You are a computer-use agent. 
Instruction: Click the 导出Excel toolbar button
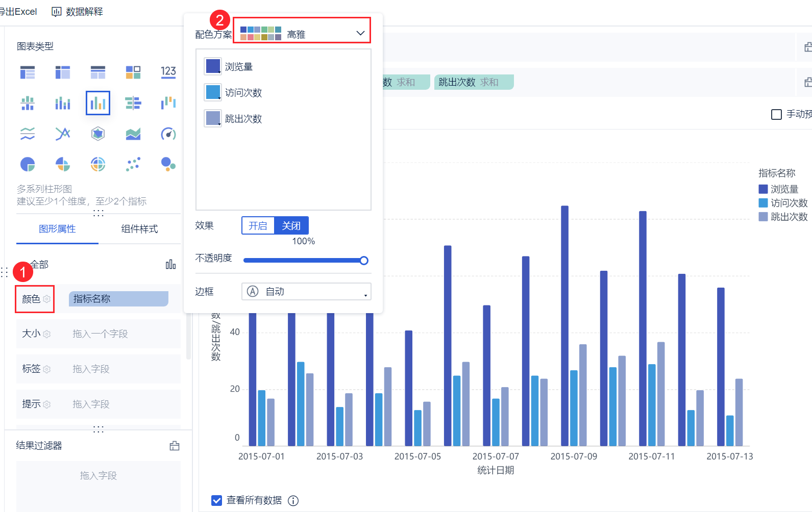pos(18,12)
